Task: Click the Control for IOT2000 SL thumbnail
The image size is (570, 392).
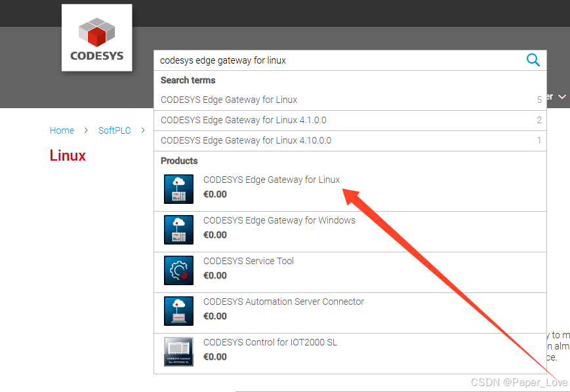Action: coord(178,351)
